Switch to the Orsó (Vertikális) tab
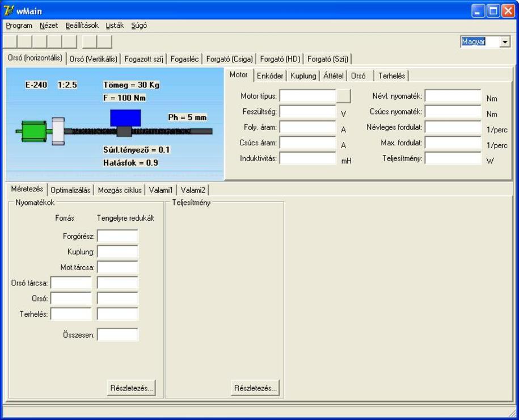 [x=94, y=59]
